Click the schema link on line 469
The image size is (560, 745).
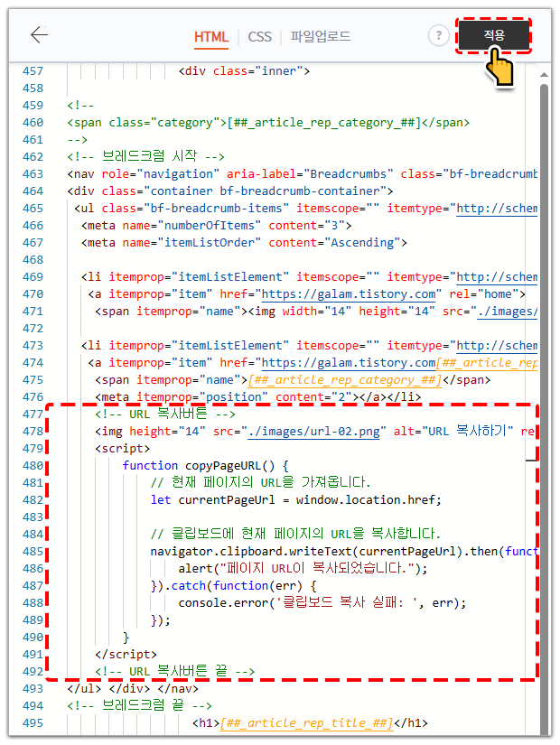[497, 277]
